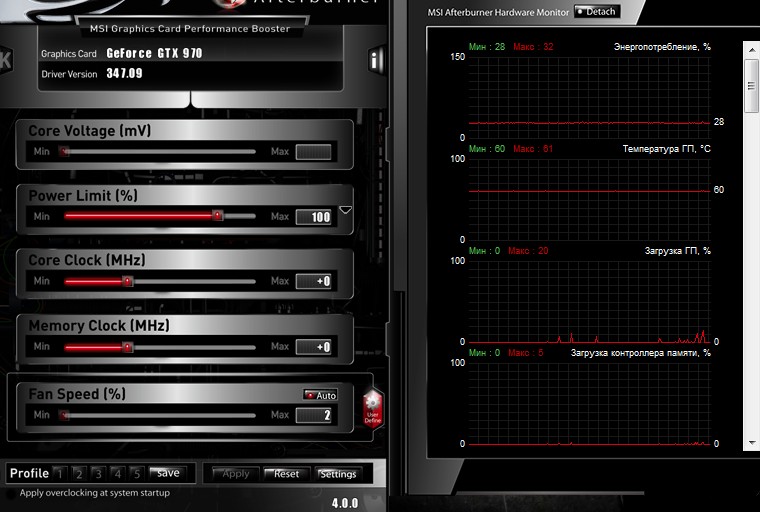Reset overclocking settings to default

pos(287,474)
